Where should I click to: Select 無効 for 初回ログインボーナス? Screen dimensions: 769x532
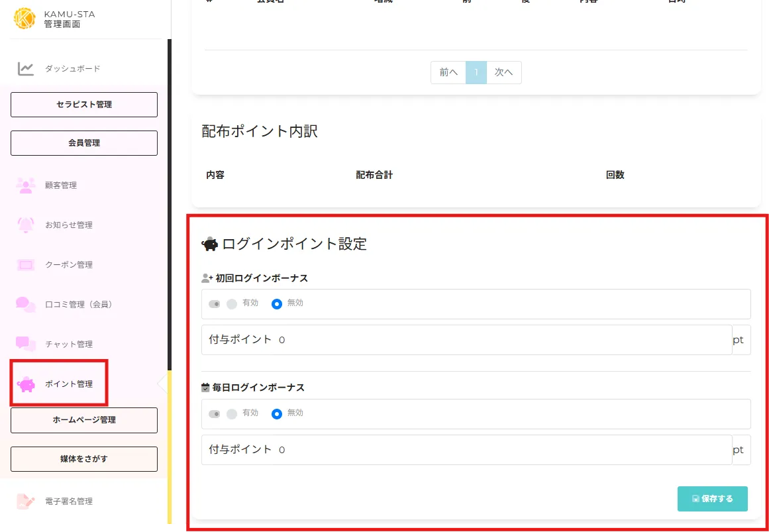pos(277,304)
